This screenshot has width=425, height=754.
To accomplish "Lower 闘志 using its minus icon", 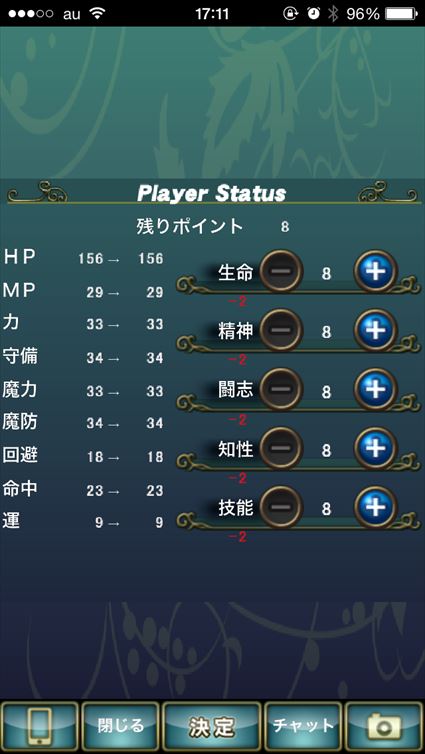I will click(x=281, y=390).
